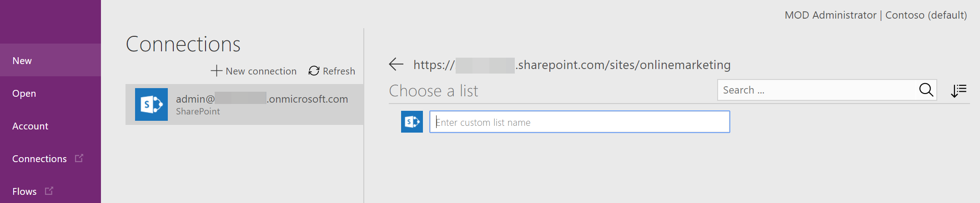This screenshot has width=980, height=203.
Task: Click MOD Administrator account label
Action: 830,15
